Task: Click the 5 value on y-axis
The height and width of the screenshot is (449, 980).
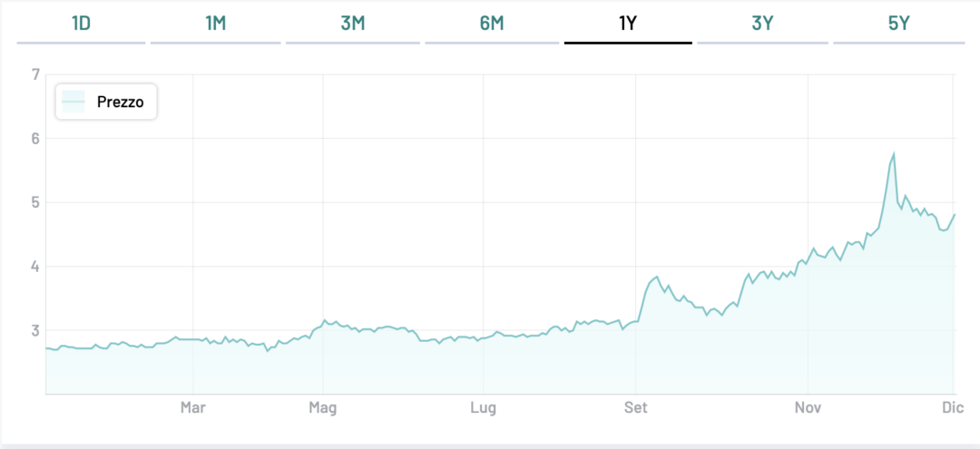Action: pos(35,202)
